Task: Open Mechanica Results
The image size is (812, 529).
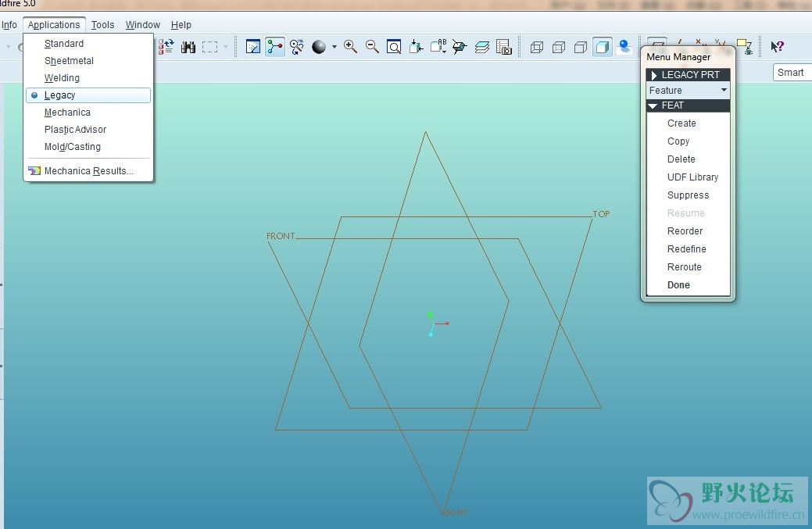Action: [88, 171]
